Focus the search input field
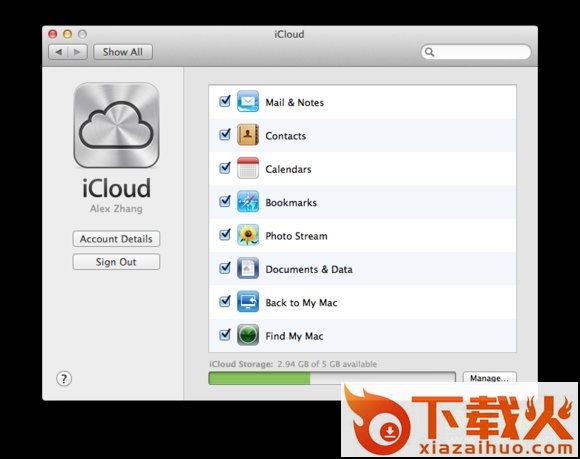580x459 pixels. coord(476,52)
